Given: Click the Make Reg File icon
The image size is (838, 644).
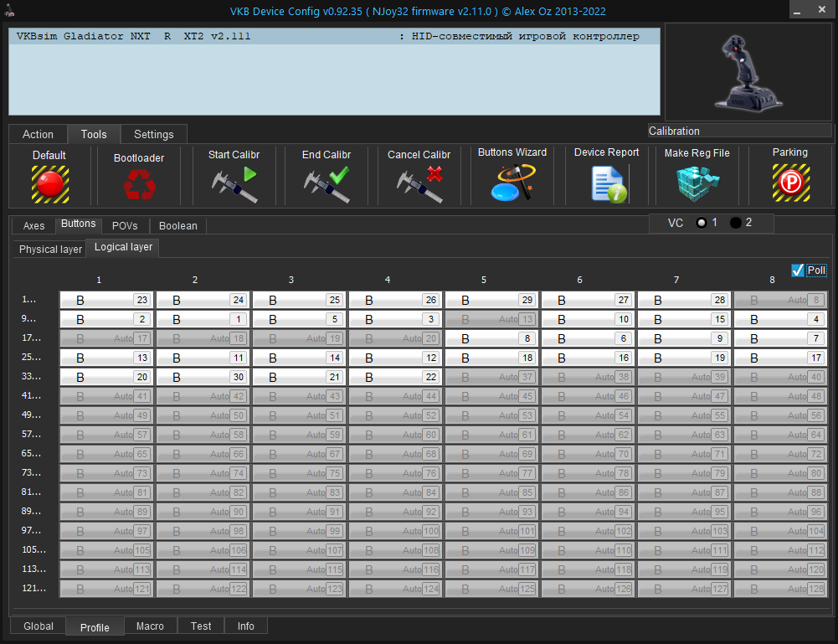Looking at the screenshot, I should point(697,183).
